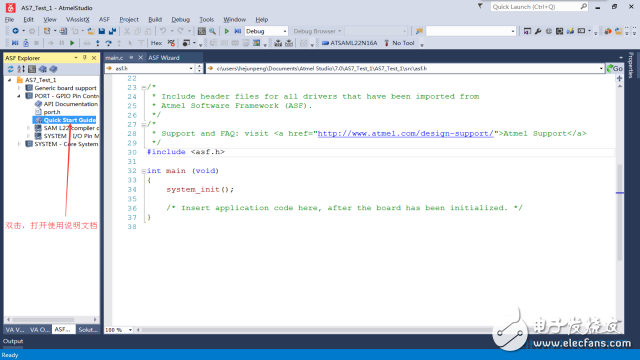
Task: Switch to the ASF Wizard tab
Action: click(164, 58)
